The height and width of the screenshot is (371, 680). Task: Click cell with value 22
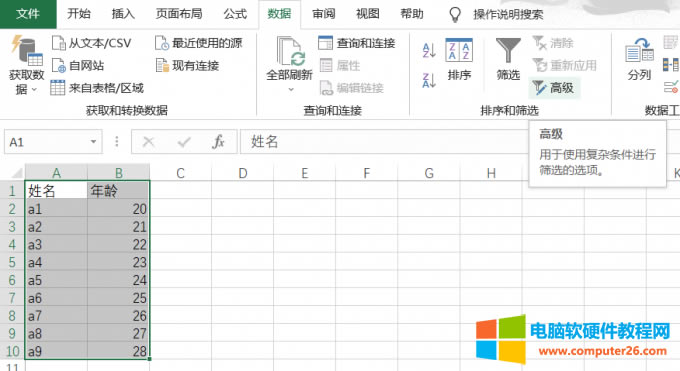pyautogui.click(x=118, y=244)
